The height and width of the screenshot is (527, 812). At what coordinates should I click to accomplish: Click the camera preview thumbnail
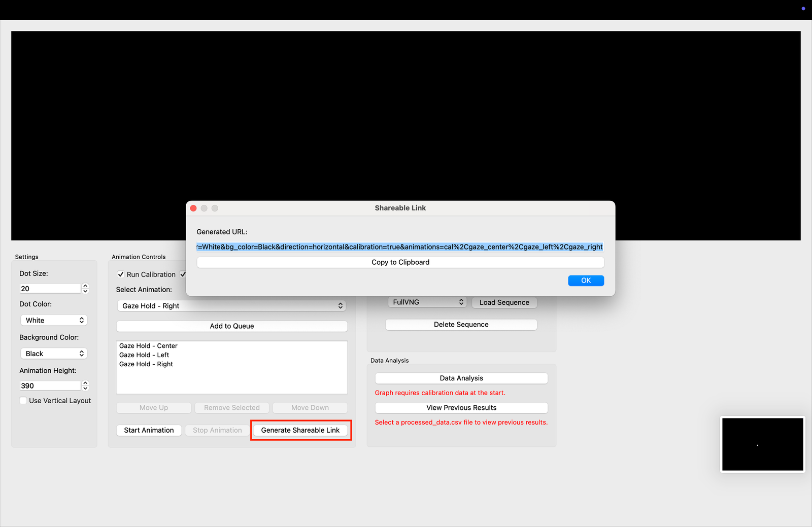[762, 444]
